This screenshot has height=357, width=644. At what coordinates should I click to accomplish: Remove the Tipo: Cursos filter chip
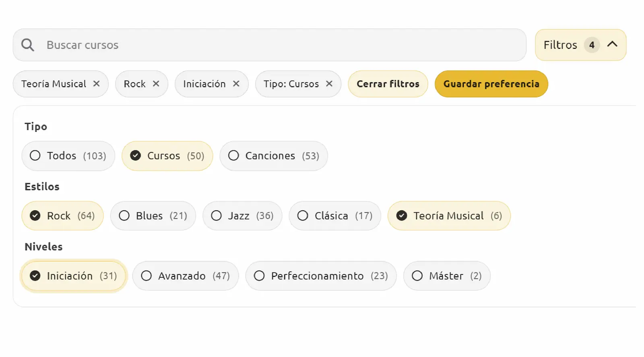coord(329,84)
